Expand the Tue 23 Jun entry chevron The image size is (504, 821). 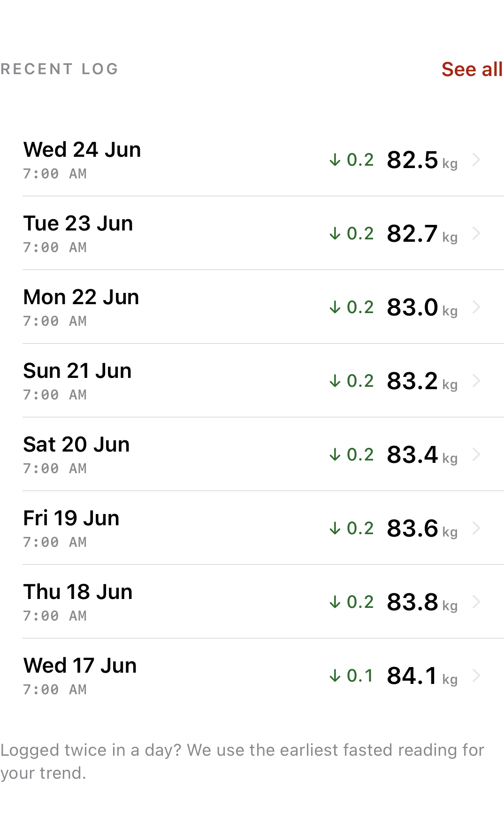pos(476,233)
